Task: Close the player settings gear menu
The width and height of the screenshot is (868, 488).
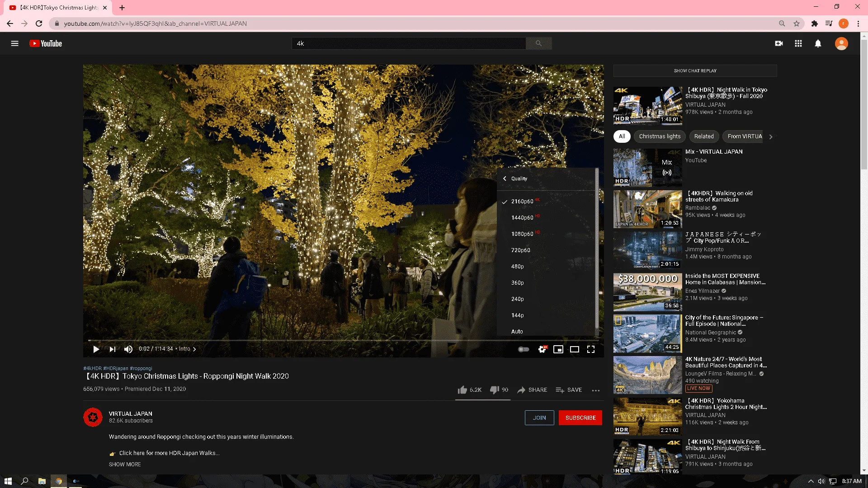Action: pos(542,349)
